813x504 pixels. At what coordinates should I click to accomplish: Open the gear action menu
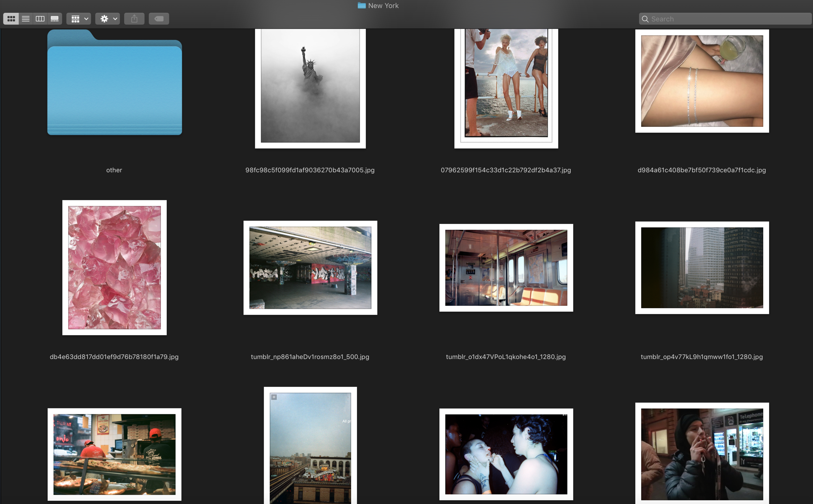(x=108, y=19)
